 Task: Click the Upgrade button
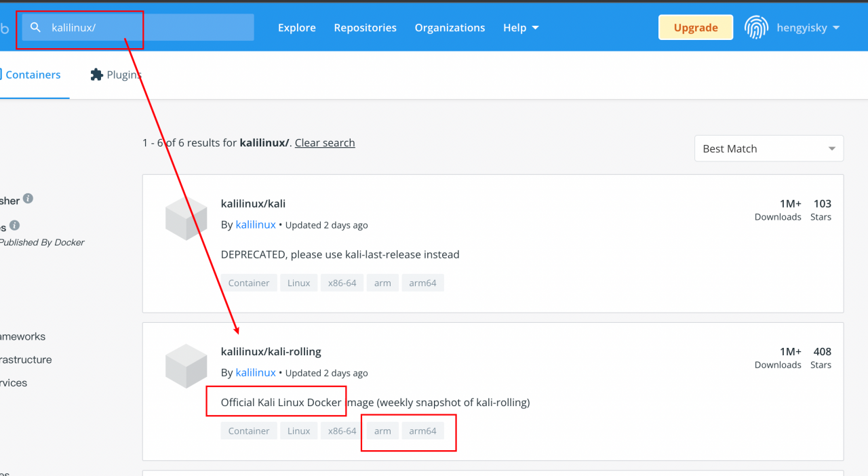point(695,28)
